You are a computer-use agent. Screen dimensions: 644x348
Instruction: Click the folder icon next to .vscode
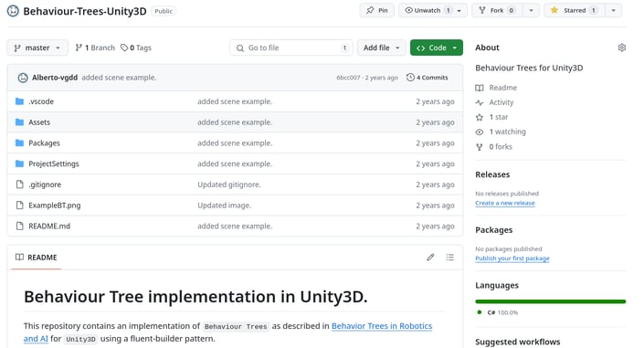pyautogui.click(x=19, y=101)
